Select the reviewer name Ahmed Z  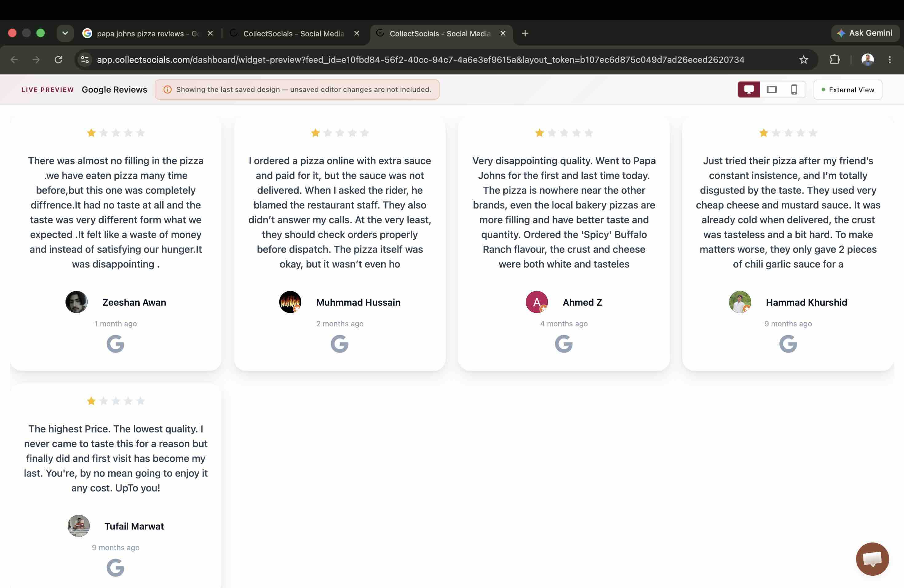pyautogui.click(x=582, y=302)
